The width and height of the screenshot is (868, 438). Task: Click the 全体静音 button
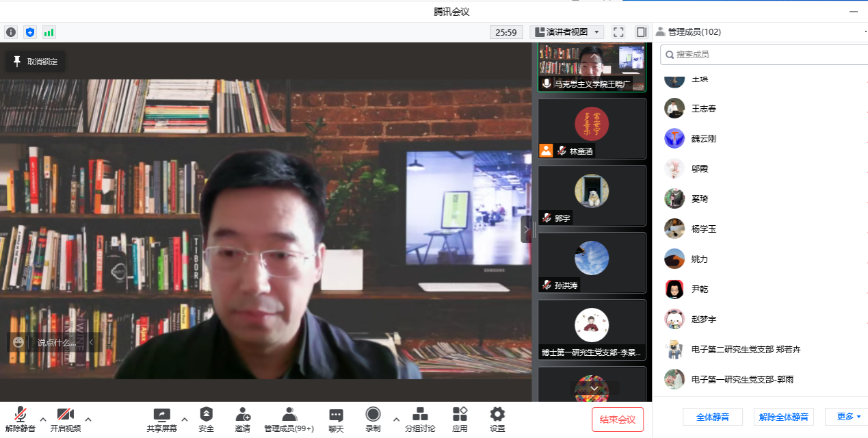click(712, 417)
